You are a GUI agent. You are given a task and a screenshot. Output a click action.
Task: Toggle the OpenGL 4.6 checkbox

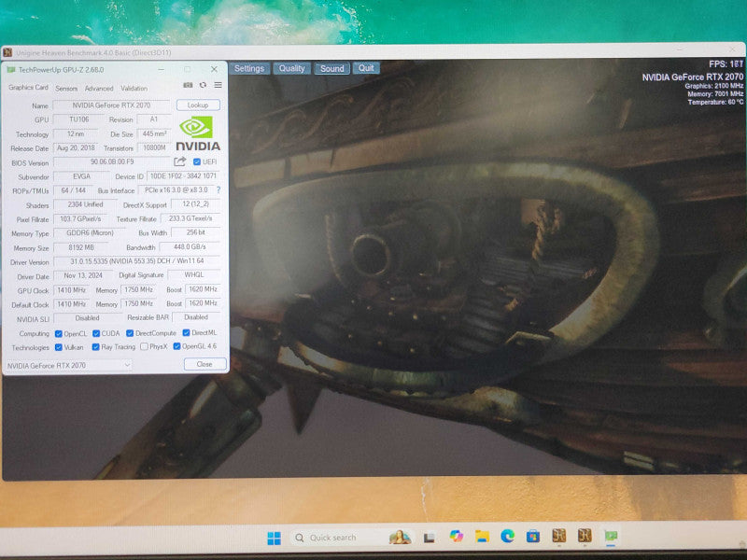(x=176, y=346)
